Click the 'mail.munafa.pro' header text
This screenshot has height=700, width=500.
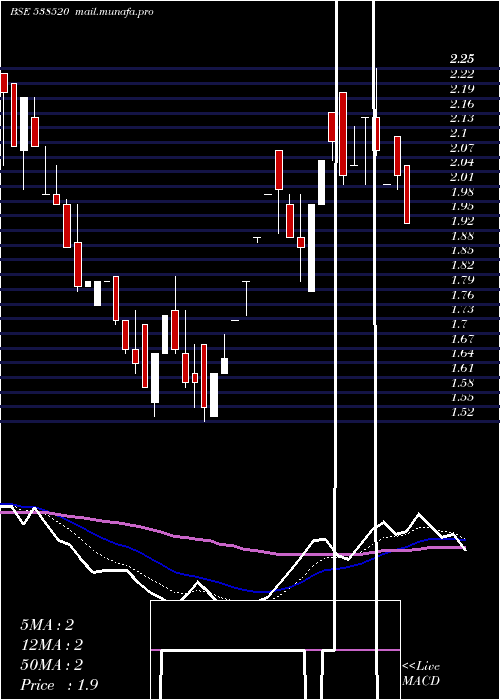tap(114, 12)
